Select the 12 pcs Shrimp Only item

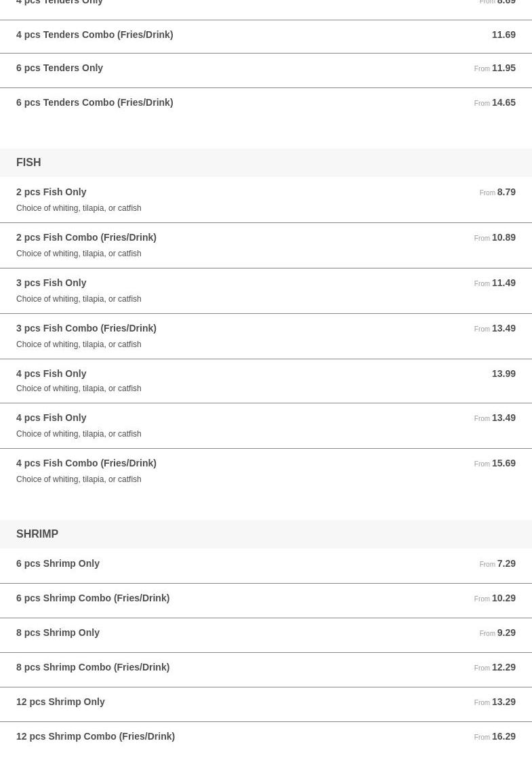[x=60, y=702]
